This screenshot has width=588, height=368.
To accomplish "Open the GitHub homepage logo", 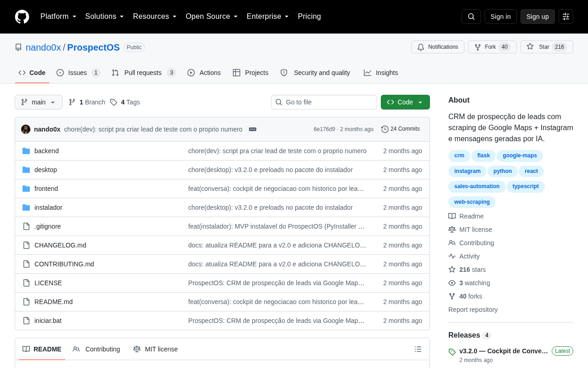I will (x=22, y=17).
